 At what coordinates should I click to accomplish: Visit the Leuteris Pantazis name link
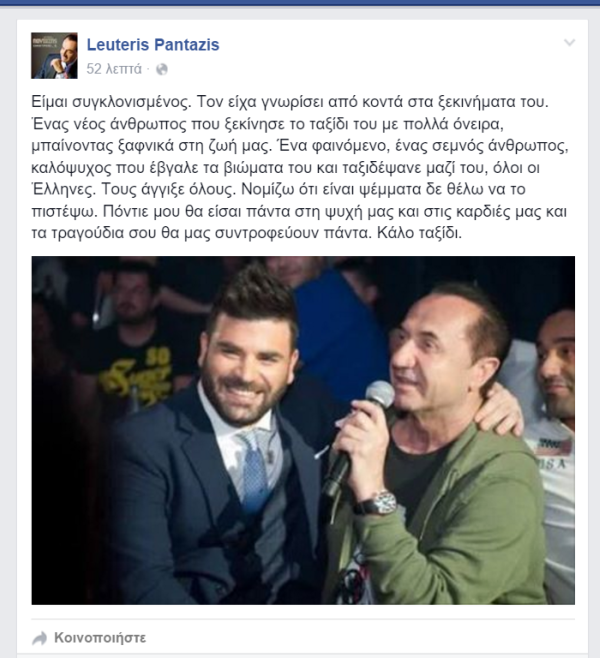[153, 44]
